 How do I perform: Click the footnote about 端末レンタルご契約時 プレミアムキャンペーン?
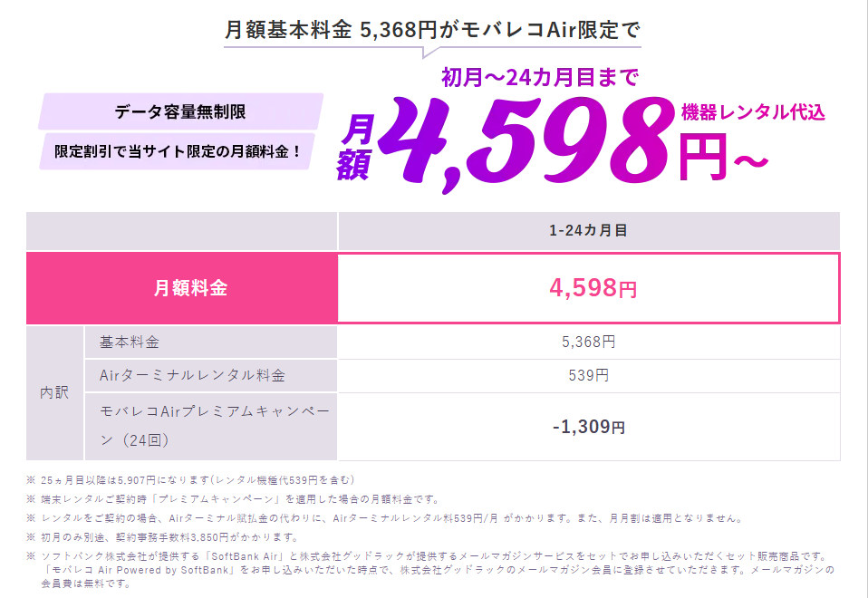point(239,499)
